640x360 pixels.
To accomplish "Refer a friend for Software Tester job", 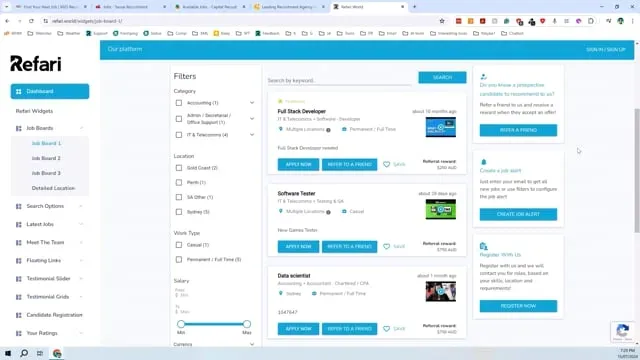I will (x=349, y=247).
